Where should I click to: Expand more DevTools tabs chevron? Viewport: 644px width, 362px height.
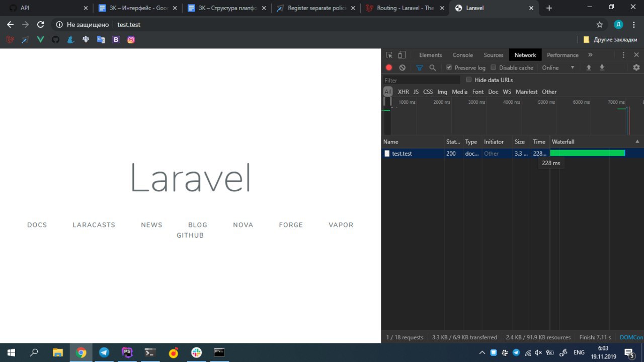coord(590,55)
